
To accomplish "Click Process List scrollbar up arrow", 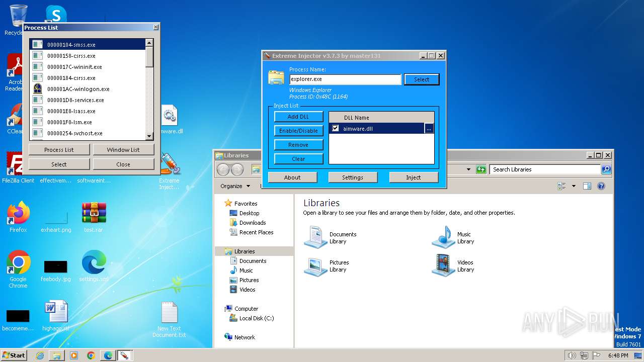I will click(149, 43).
